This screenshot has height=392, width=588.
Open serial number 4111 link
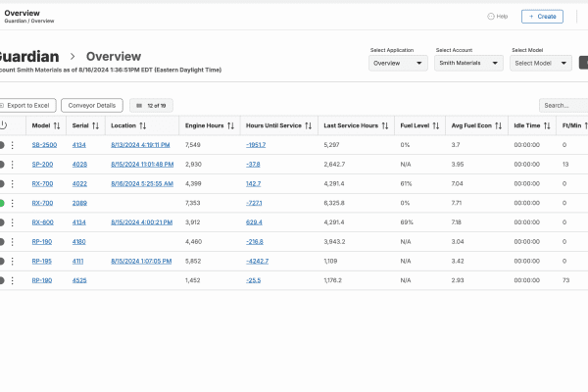tap(77, 261)
